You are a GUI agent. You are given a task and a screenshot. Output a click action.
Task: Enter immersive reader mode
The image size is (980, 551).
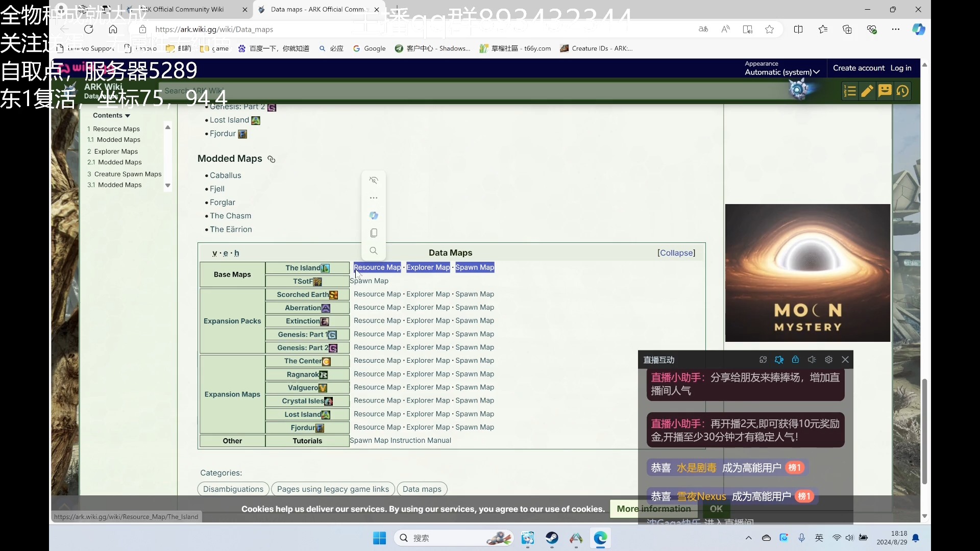[748, 29]
